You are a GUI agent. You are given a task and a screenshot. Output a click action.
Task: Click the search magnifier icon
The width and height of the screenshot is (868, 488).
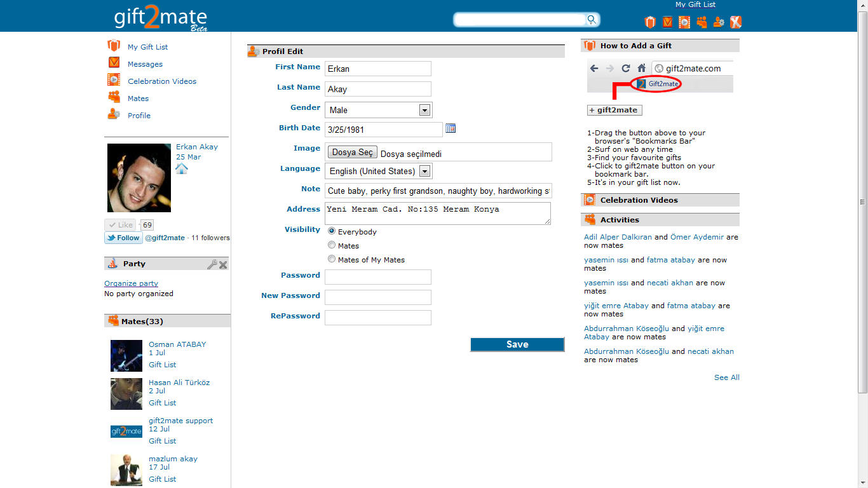[592, 20]
